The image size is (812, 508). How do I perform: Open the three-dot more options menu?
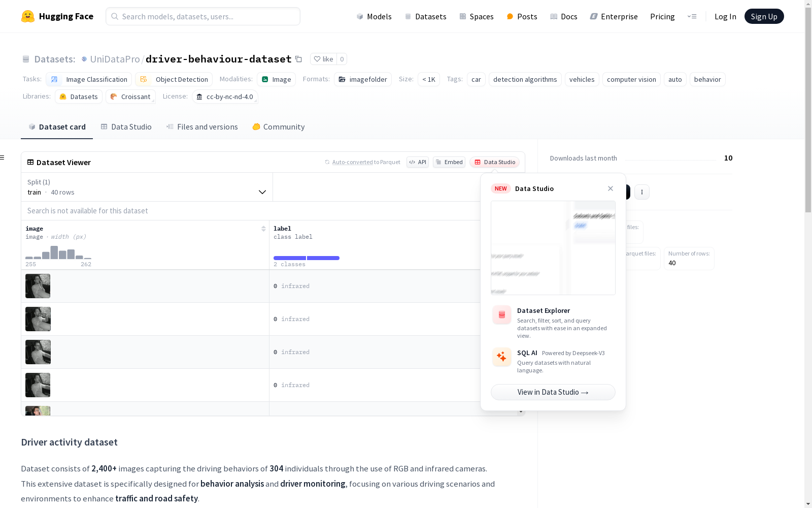pyautogui.click(x=642, y=192)
